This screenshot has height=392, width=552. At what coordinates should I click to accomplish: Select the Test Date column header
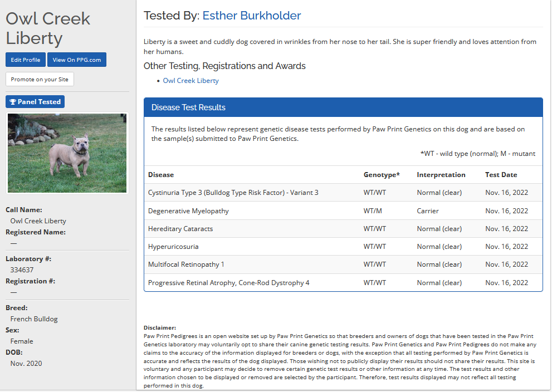tap(501, 175)
